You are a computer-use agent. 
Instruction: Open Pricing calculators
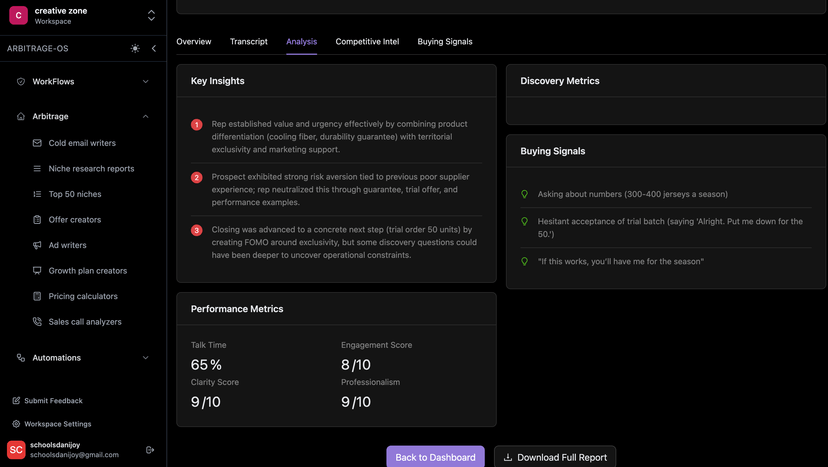coord(83,296)
